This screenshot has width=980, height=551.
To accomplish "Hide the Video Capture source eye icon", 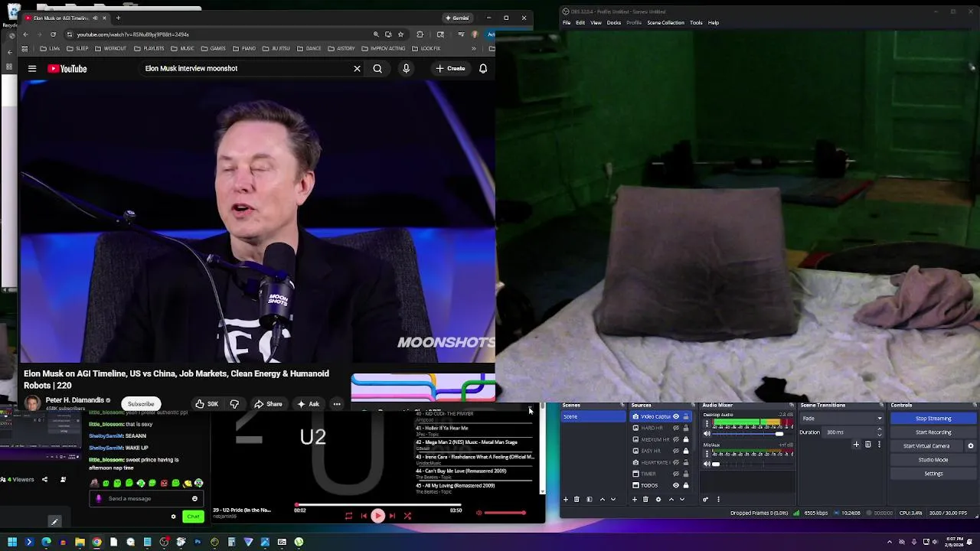I will 676,416.
